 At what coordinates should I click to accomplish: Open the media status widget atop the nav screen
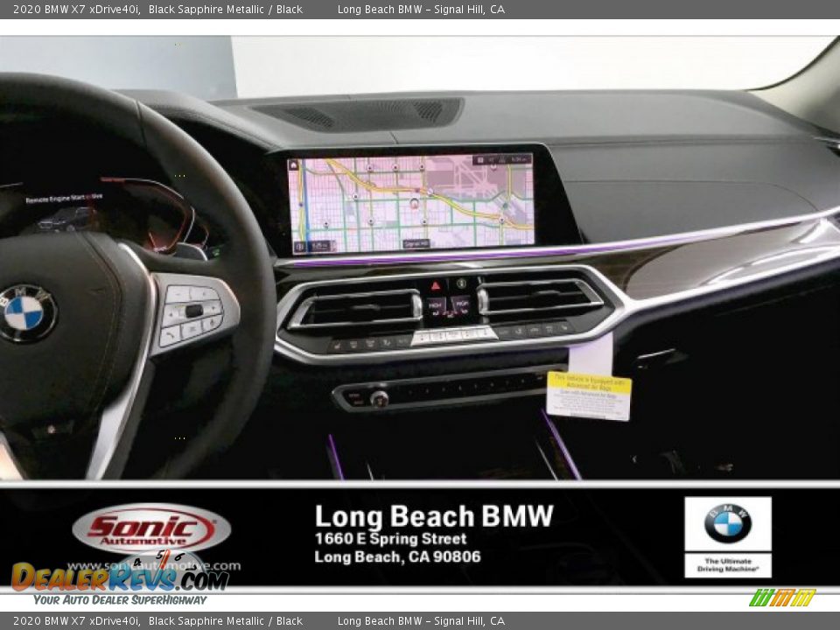pos(499,160)
